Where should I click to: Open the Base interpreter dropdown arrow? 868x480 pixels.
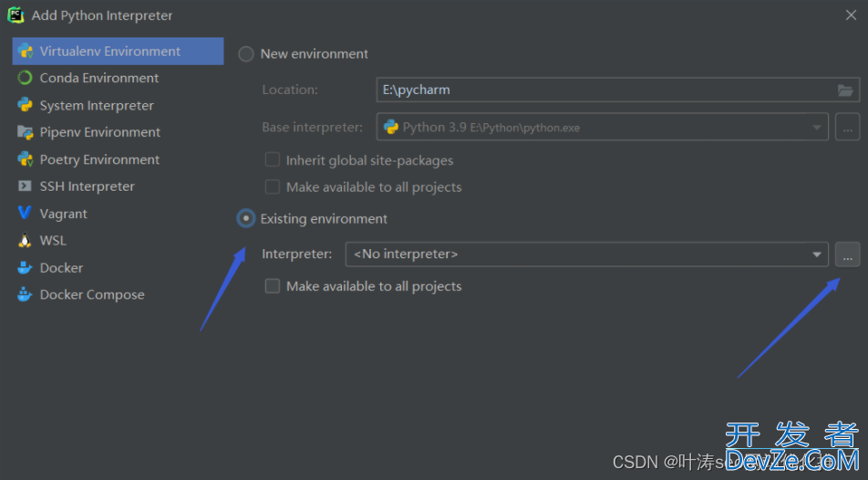(x=817, y=128)
